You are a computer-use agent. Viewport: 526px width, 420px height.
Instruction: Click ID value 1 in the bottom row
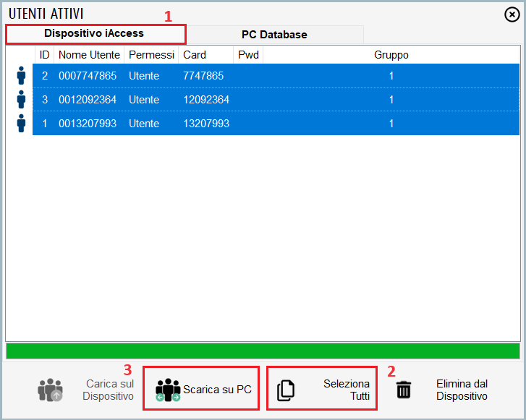pyautogui.click(x=45, y=124)
